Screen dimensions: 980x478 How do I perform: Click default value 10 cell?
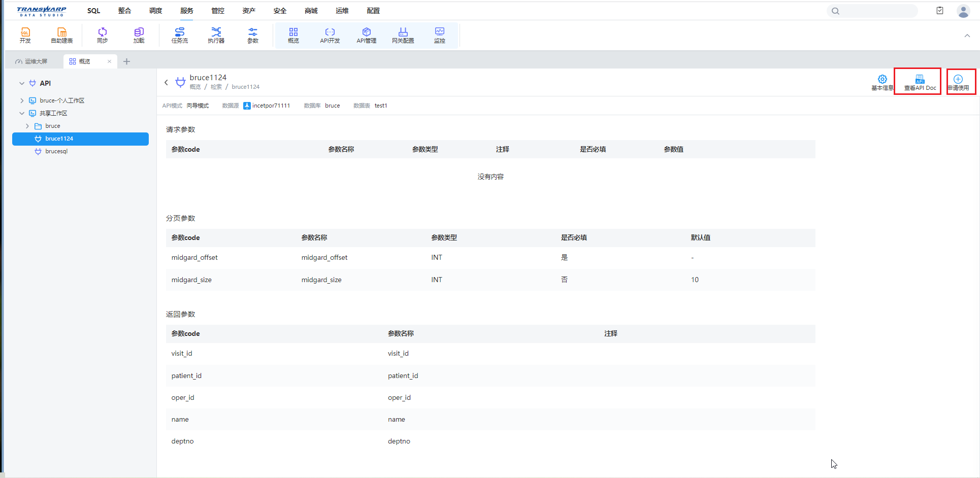[x=695, y=280]
